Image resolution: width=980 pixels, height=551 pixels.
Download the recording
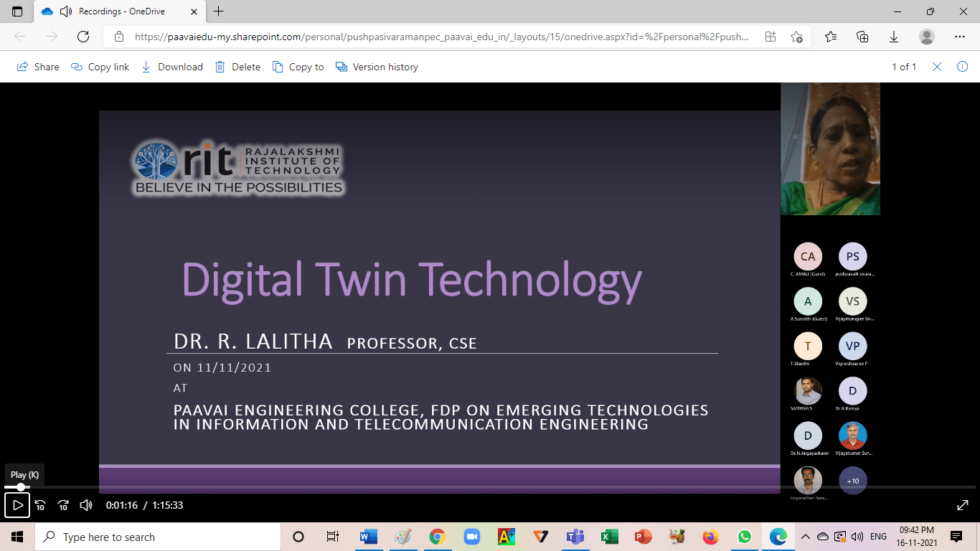pos(172,67)
